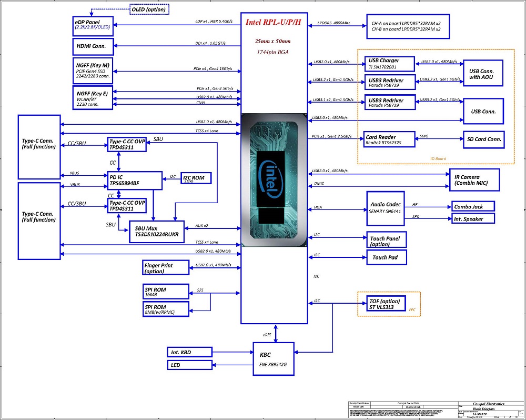526x420 pixels.
Task: Click the KBC ENE KB9542G block
Action: 273,358
